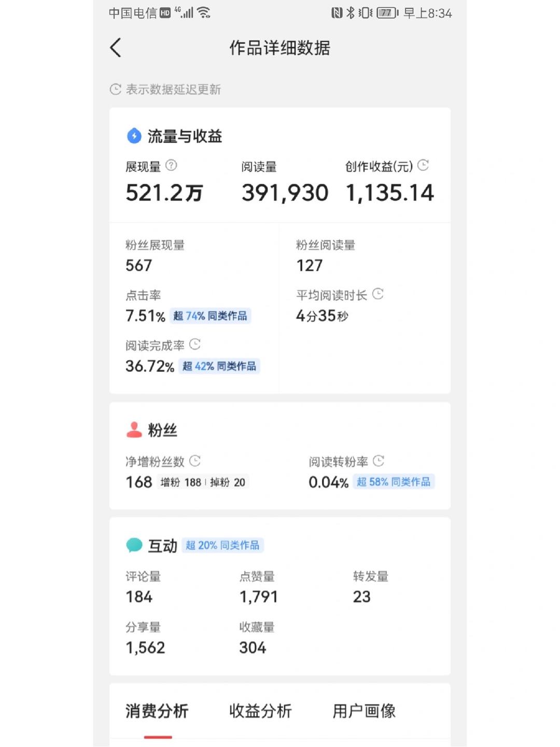Image resolution: width=560 pixels, height=747 pixels.
Task: Tap the clock icon beside 表示数据延迟更新
Action: click(115, 89)
